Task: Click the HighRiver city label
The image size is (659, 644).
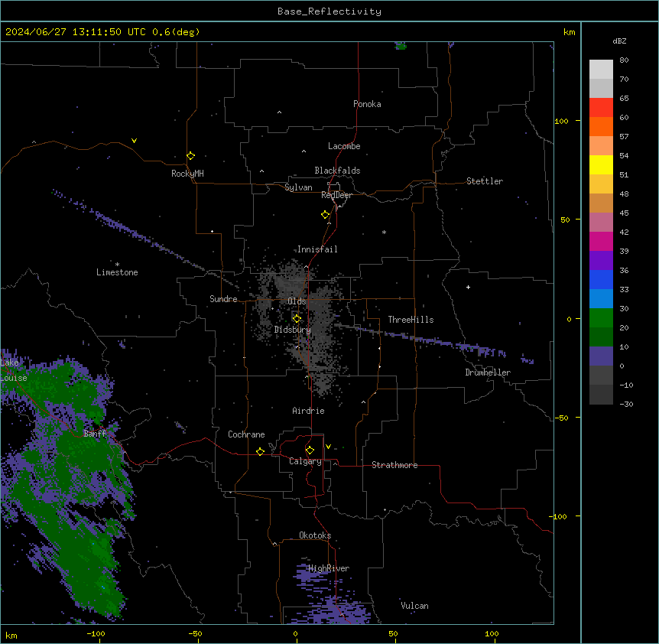Action: (329, 568)
